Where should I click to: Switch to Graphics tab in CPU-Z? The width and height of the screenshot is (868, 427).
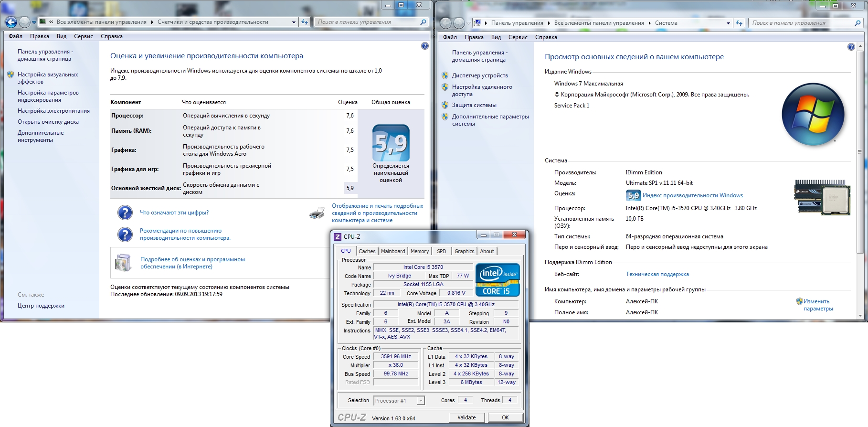point(465,251)
